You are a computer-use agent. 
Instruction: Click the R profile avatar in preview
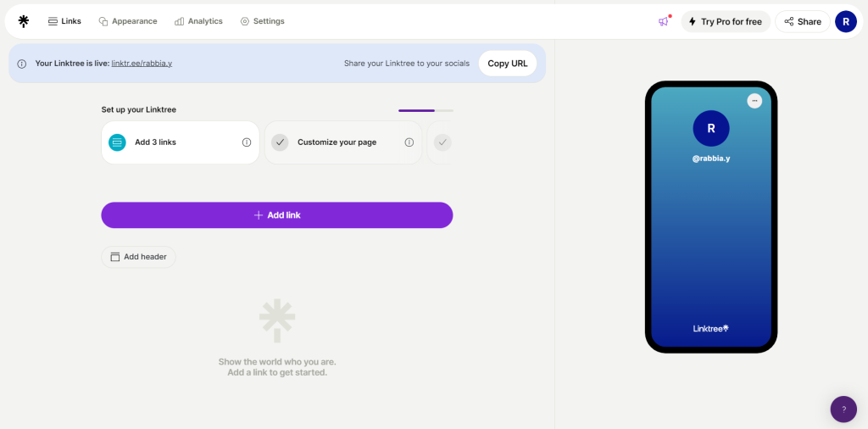click(x=711, y=128)
